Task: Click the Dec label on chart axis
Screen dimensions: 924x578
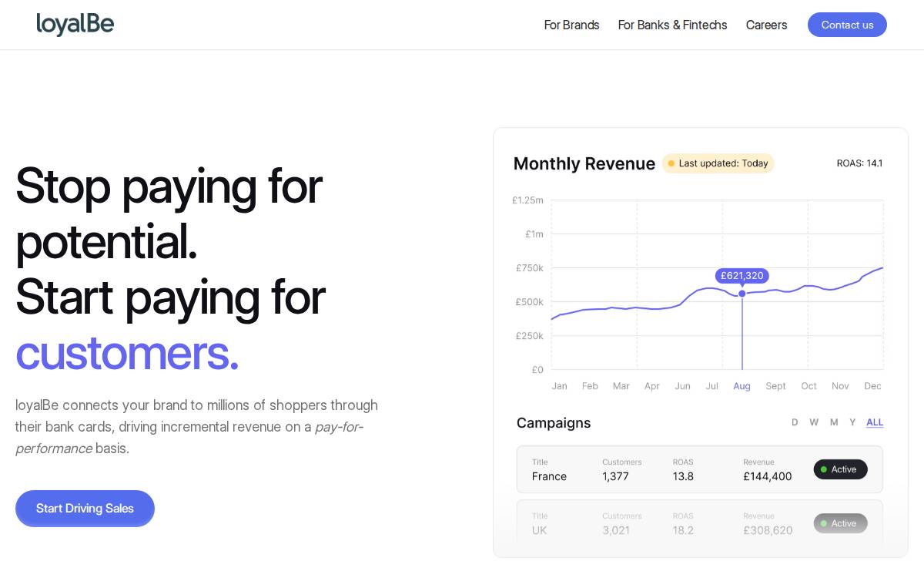Action: [x=872, y=386]
